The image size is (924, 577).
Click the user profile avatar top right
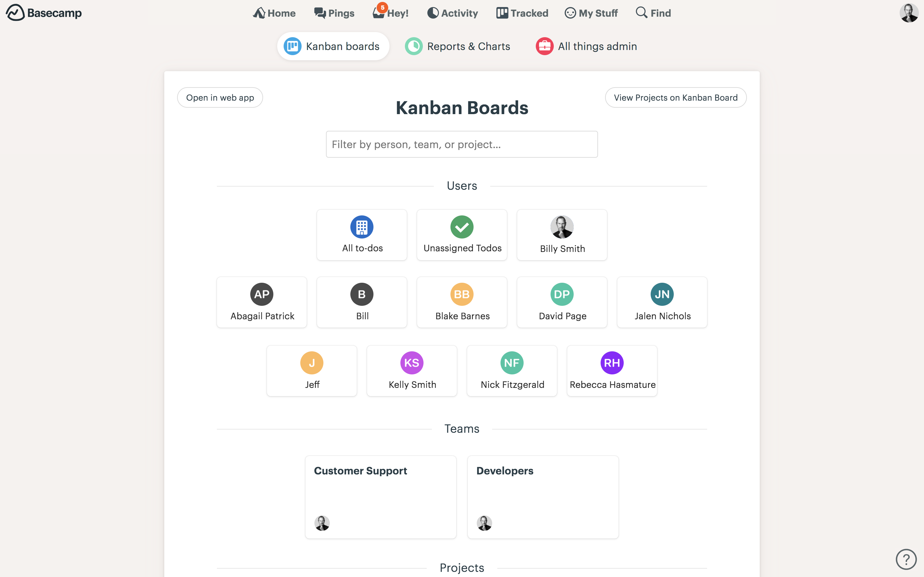[x=909, y=13]
